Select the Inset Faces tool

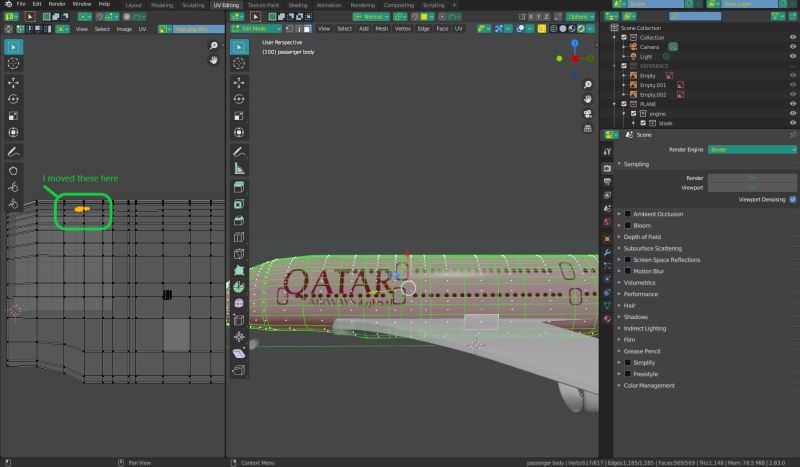[239, 204]
